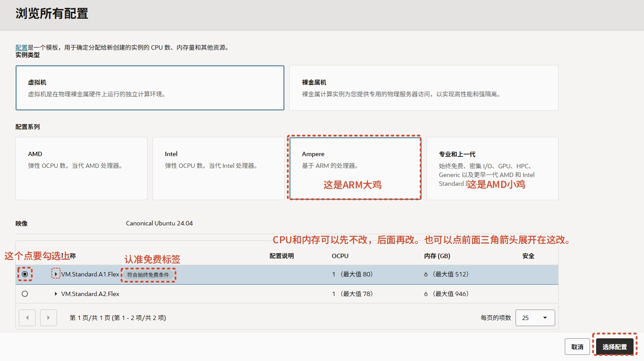644x361 pixels.
Task: Open the items-per-page dropdown showing 25
Action: [535, 317]
